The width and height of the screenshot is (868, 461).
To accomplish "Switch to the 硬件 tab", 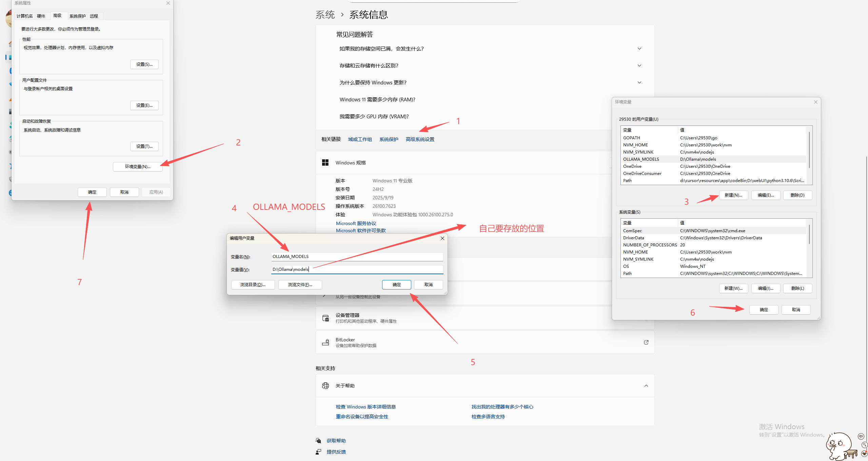I will (x=41, y=16).
